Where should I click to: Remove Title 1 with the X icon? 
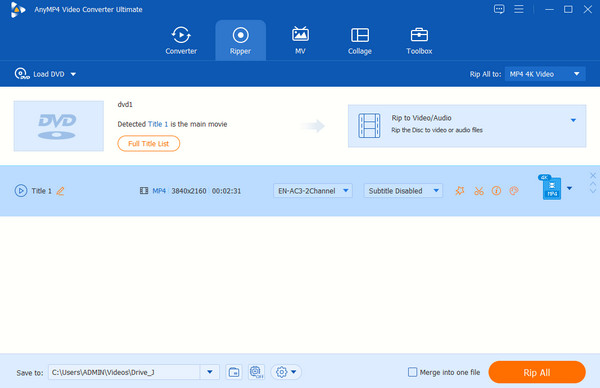pos(593,175)
